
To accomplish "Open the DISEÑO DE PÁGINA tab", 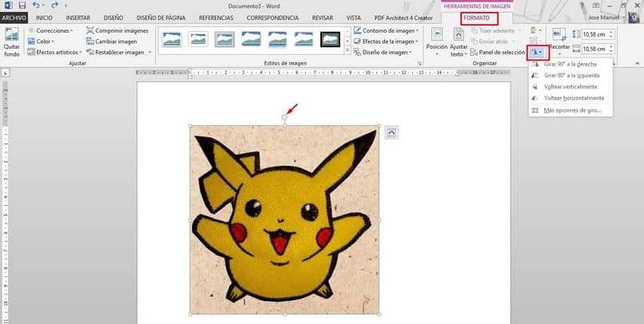I will pos(163,17).
